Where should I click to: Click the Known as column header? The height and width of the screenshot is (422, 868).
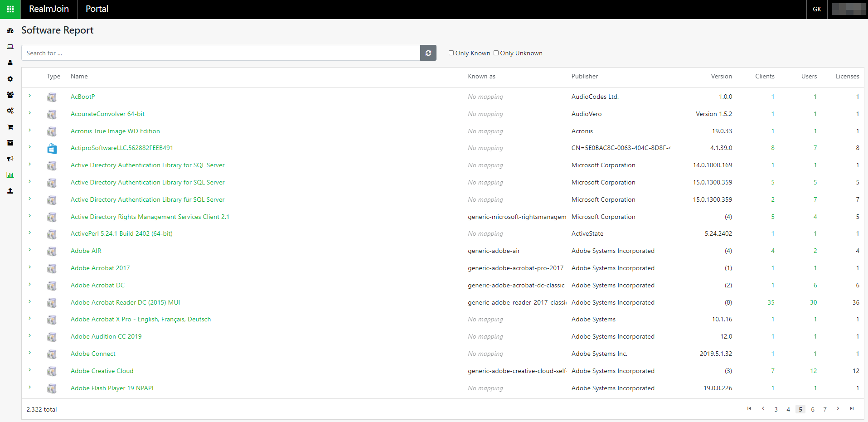(x=481, y=76)
